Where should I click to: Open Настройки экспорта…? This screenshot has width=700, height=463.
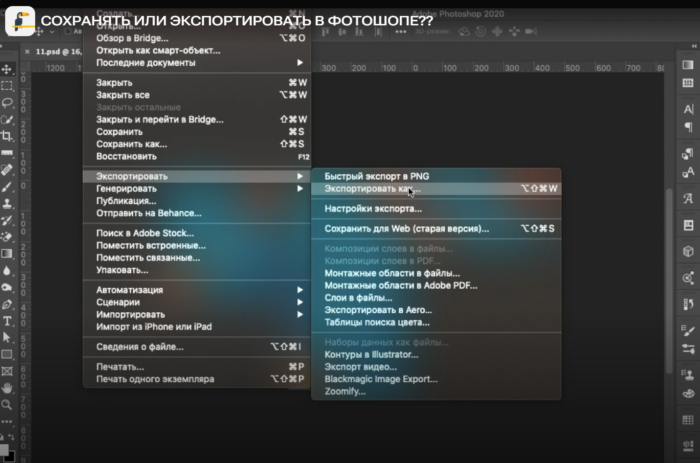[x=436, y=209]
